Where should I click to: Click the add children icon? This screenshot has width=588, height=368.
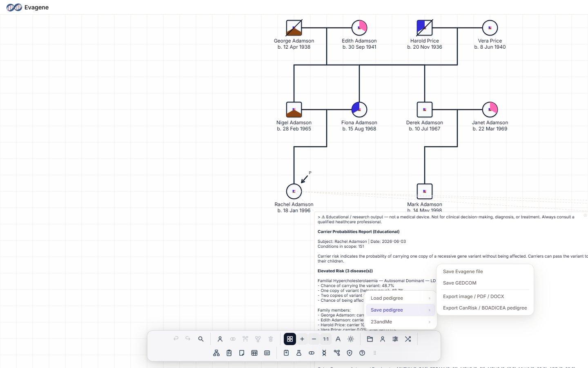(258, 339)
